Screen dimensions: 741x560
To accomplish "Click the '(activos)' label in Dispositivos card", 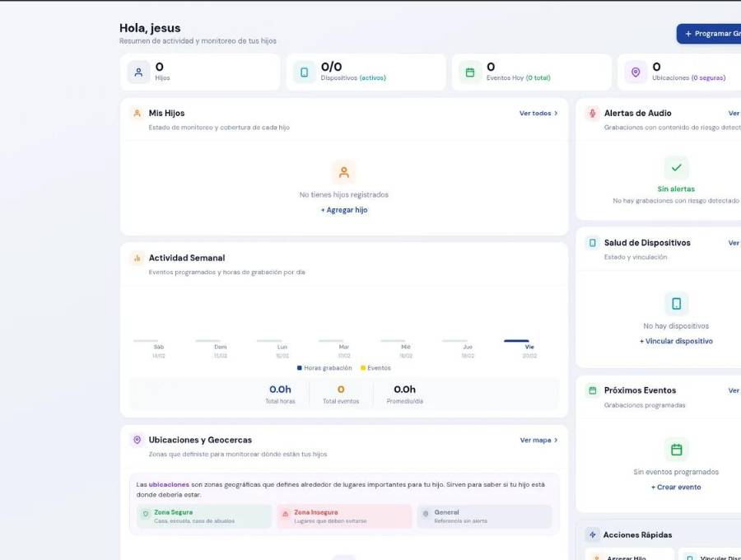I will pyautogui.click(x=373, y=78).
